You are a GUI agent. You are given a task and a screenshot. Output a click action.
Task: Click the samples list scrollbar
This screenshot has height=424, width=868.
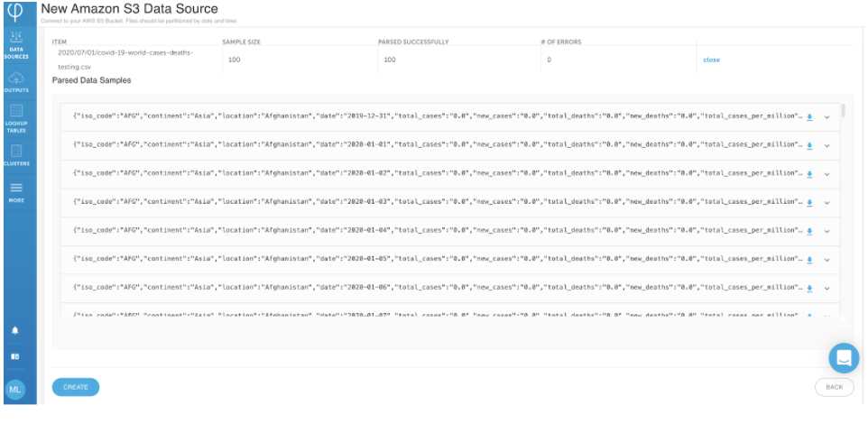click(843, 110)
